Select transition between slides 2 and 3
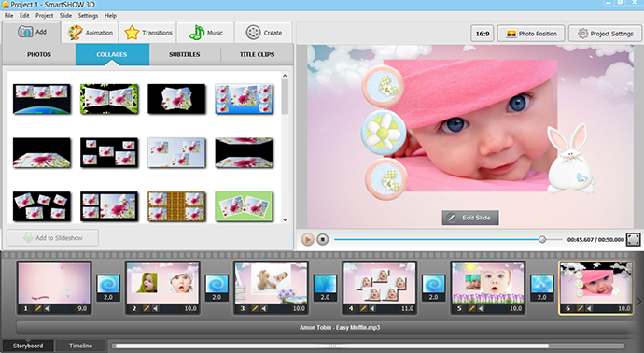The height and width of the screenshot is (353, 644). pos(217,288)
